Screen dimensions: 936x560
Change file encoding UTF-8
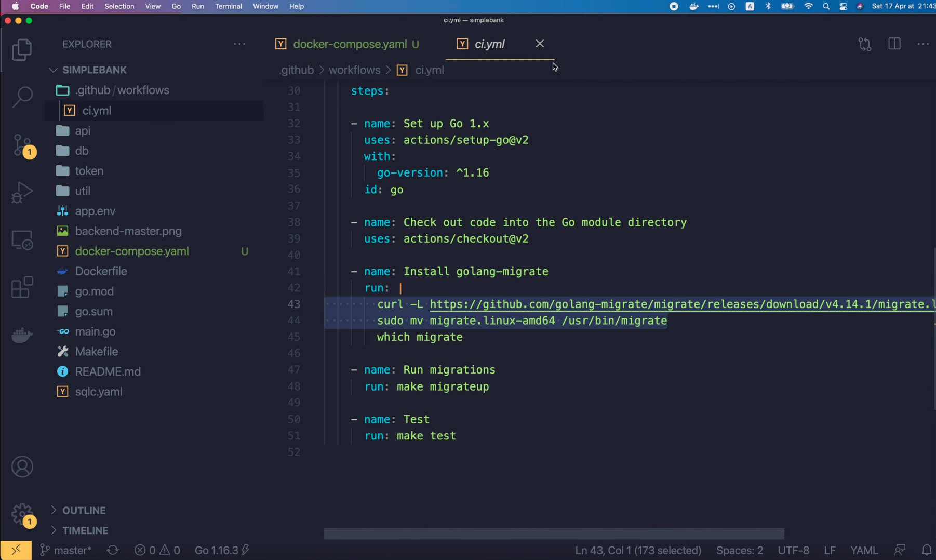[x=793, y=550]
